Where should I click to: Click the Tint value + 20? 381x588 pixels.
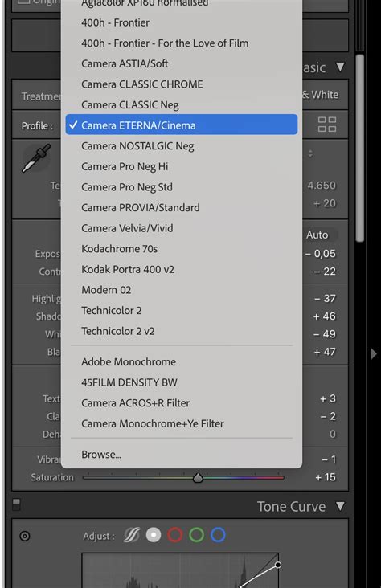click(x=325, y=203)
